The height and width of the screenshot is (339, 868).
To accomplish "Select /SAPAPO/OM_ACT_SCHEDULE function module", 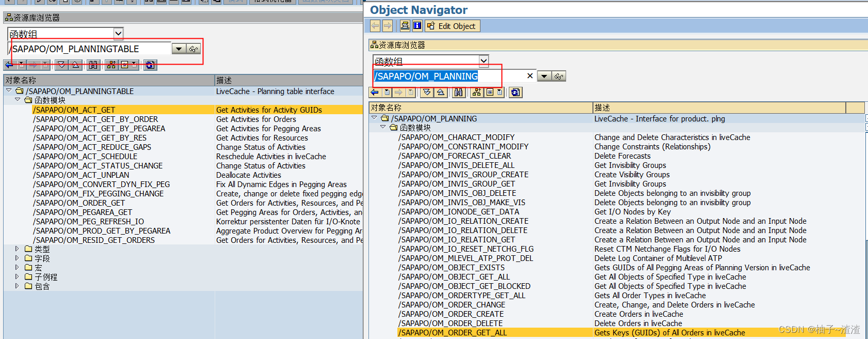I will click(x=85, y=156).
